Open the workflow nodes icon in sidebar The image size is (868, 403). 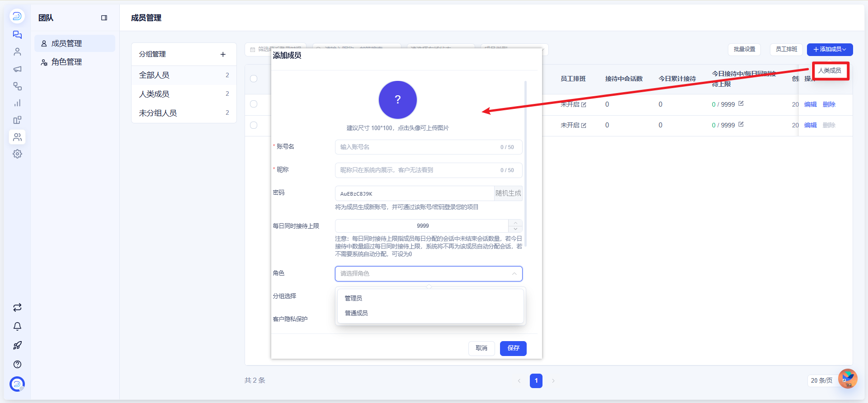[x=17, y=86]
